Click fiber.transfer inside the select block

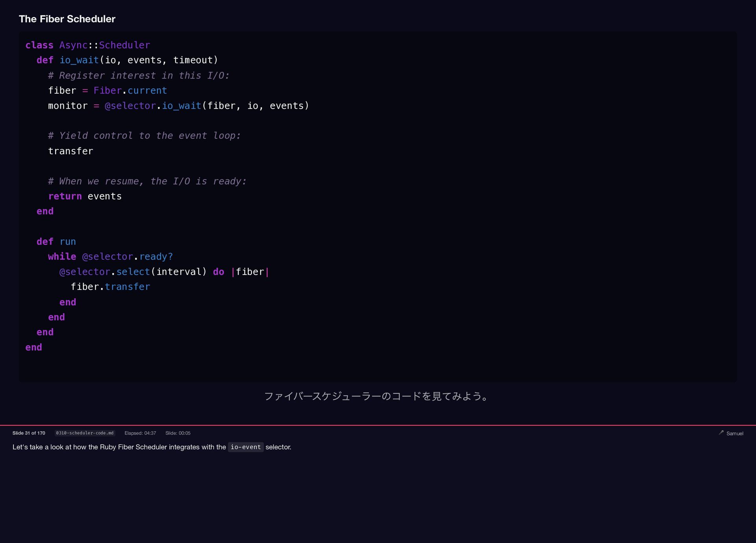click(x=110, y=287)
